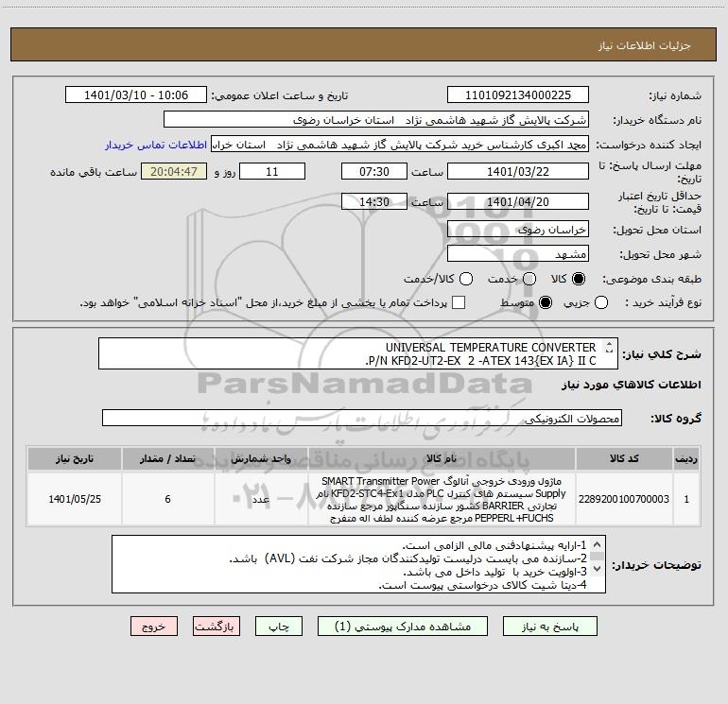This screenshot has width=728, height=704.
Task: Click the شهر محل تحویل field مشهد
Action: (x=518, y=254)
